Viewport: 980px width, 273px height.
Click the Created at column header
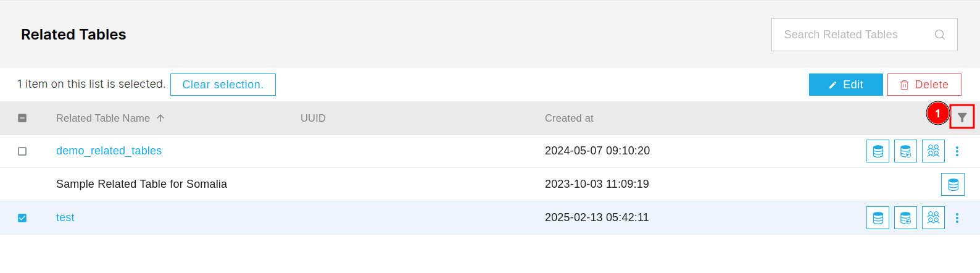pos(569,118)
